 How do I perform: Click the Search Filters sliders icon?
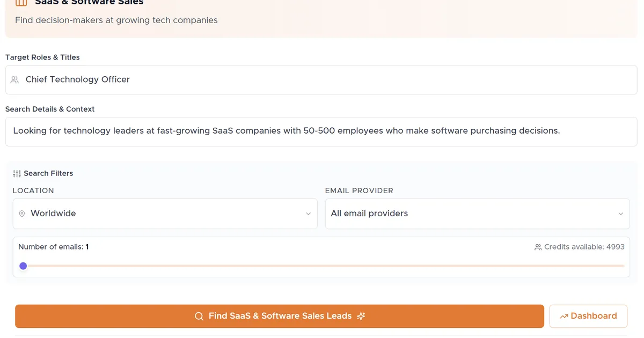(17, 173)
